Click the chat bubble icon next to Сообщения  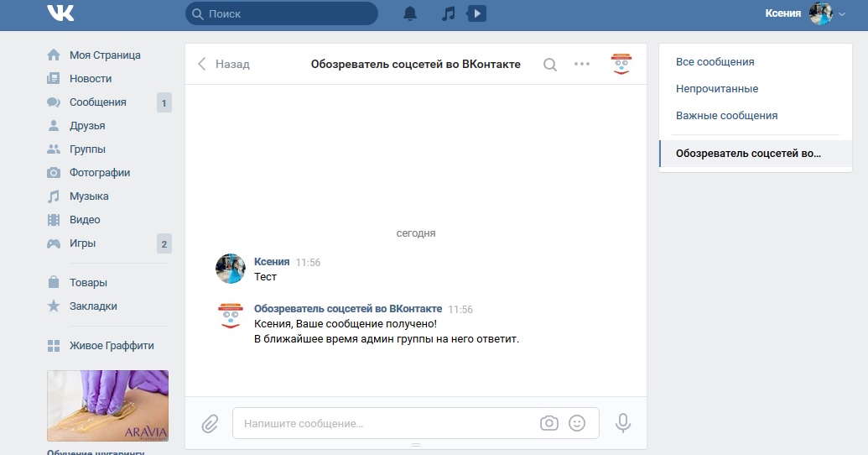(54, 102)
